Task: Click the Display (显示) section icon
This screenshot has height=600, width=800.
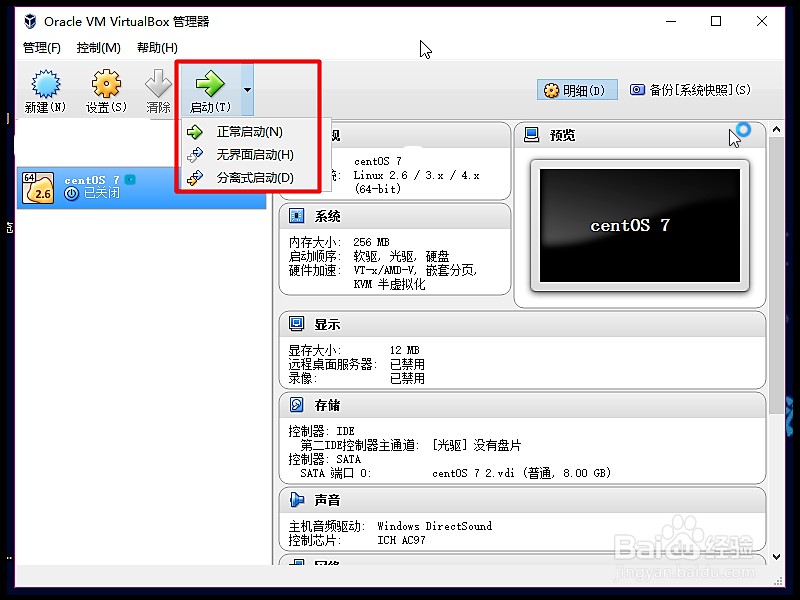Action: click(x=296, y=323)
